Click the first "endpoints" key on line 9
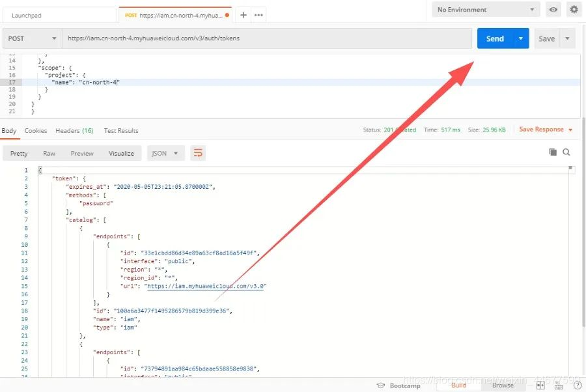This screenshot has height=392, width=586. tap(113, 236)
